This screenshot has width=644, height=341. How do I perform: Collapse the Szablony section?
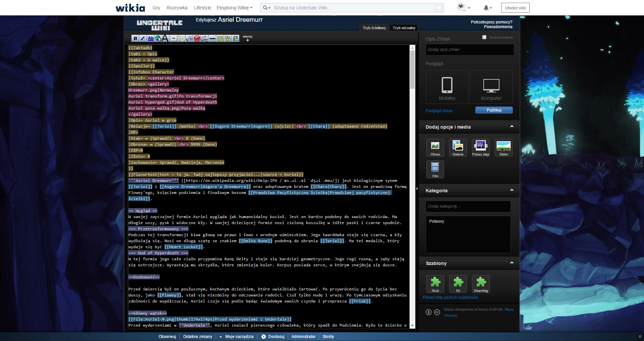[x=512, y=263]
